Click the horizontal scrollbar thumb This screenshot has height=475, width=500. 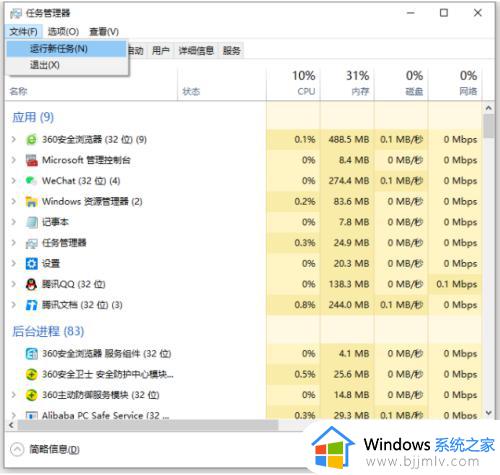148,425
